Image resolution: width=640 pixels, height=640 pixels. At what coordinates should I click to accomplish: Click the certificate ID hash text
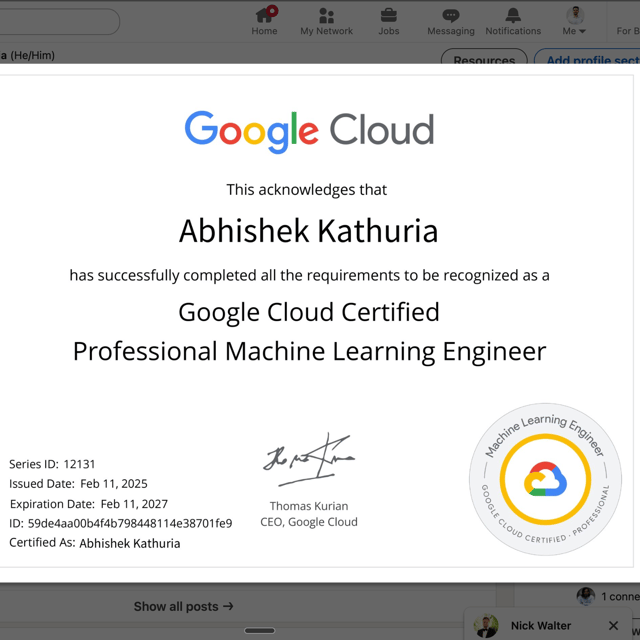pos(130,523)
